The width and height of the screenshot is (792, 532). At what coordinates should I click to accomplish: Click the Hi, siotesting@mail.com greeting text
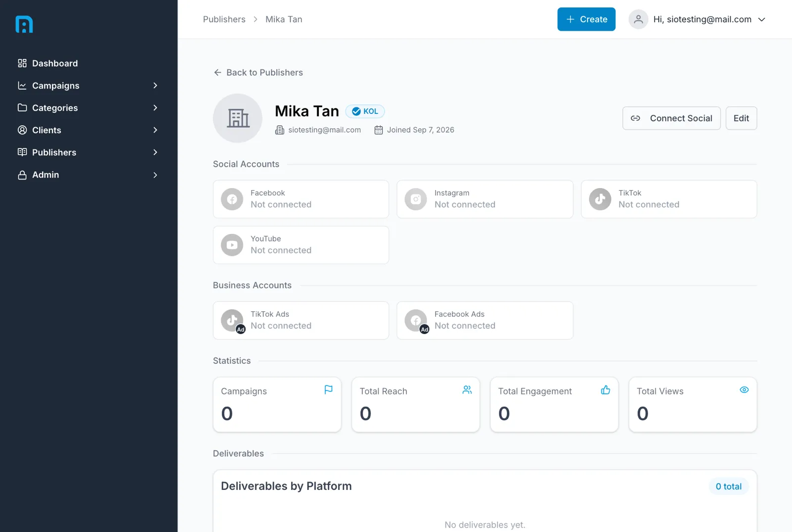(702, 19)
